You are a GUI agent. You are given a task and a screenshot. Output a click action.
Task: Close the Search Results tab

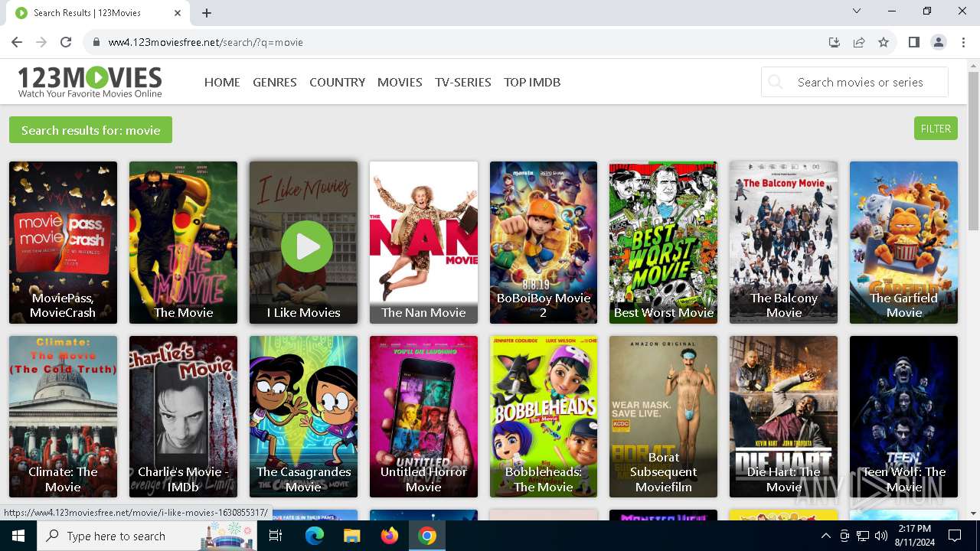(x=178, y=12)
